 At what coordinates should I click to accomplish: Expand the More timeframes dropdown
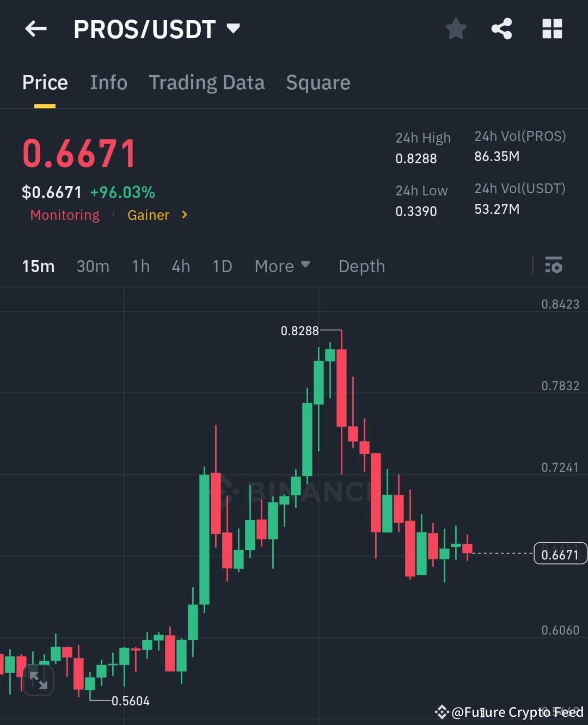click(x=282, y=266)
